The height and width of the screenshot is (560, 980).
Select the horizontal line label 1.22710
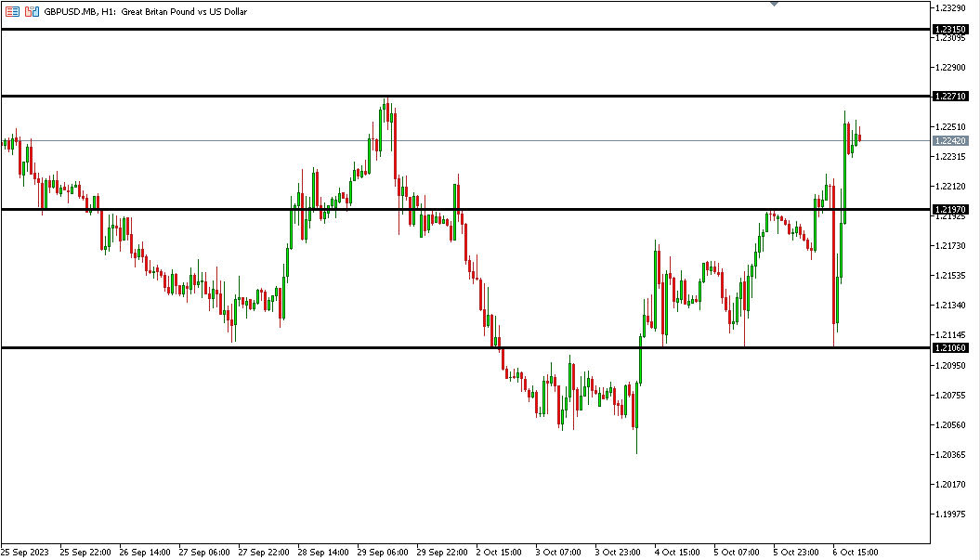coord(950,97)
